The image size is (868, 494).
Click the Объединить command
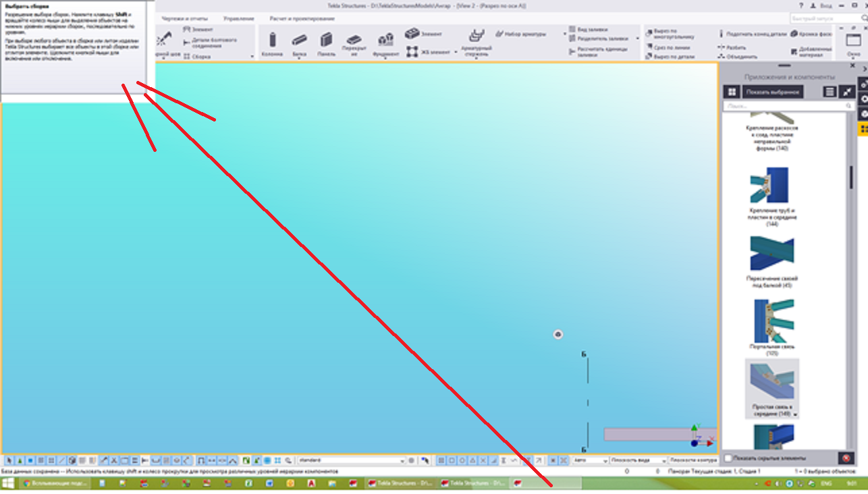coord(736,57)
